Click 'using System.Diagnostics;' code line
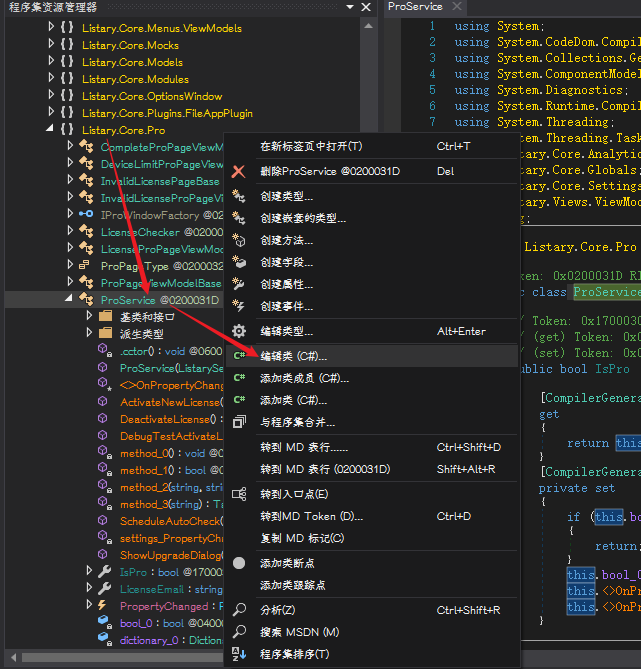Image resolution: width=641 pixels, height=669 pixels. pyautogui.click(x=542, y=90)
